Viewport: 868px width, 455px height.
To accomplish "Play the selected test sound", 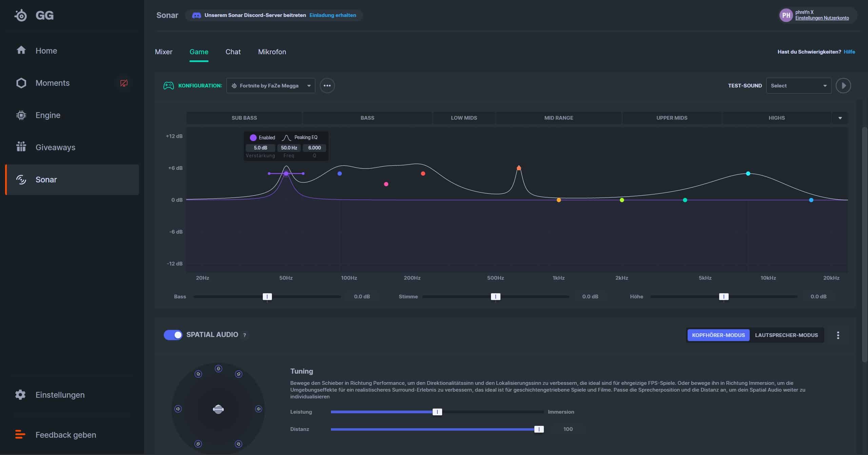I will (843, 86).
